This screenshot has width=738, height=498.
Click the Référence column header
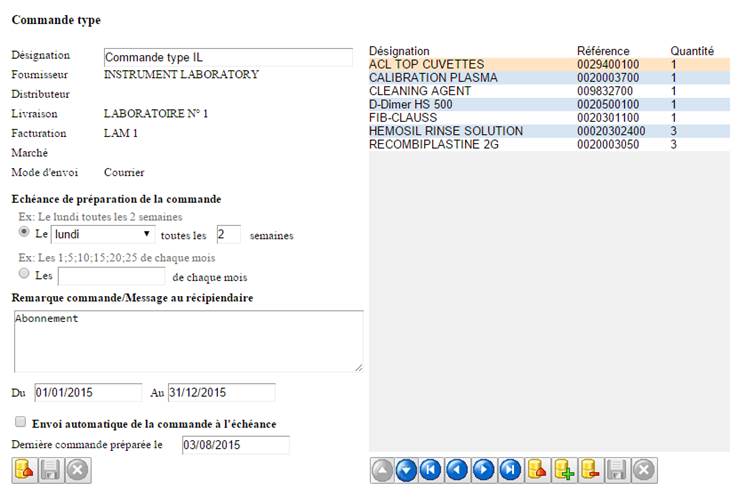point(603,51)
